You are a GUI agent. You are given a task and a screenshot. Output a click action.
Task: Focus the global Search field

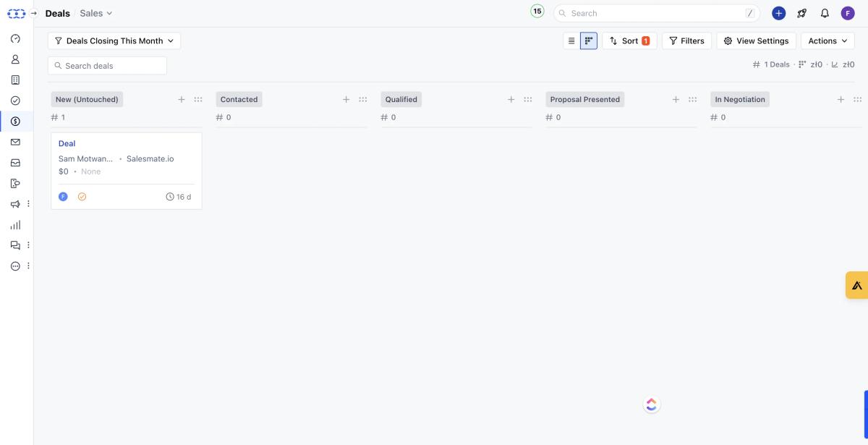[x=657, y=13]
